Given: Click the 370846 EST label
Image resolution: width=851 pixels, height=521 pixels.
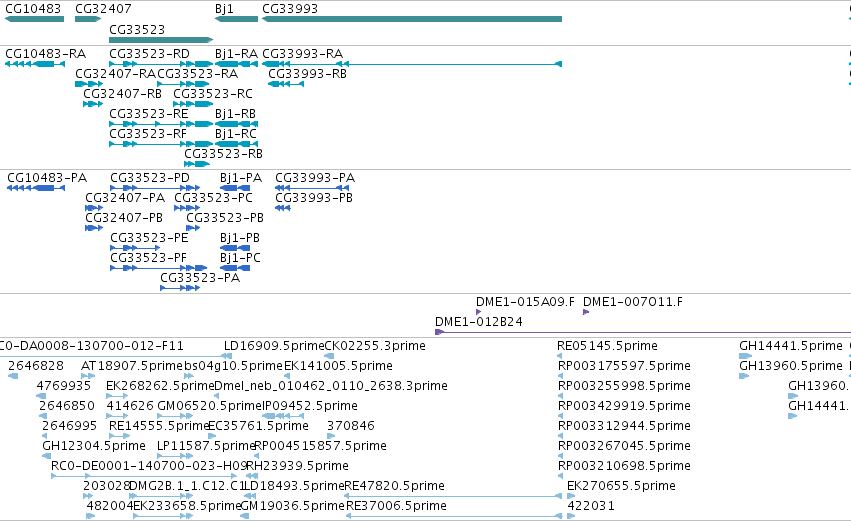Looking at the screenshot, I should [x=351, y=427].
